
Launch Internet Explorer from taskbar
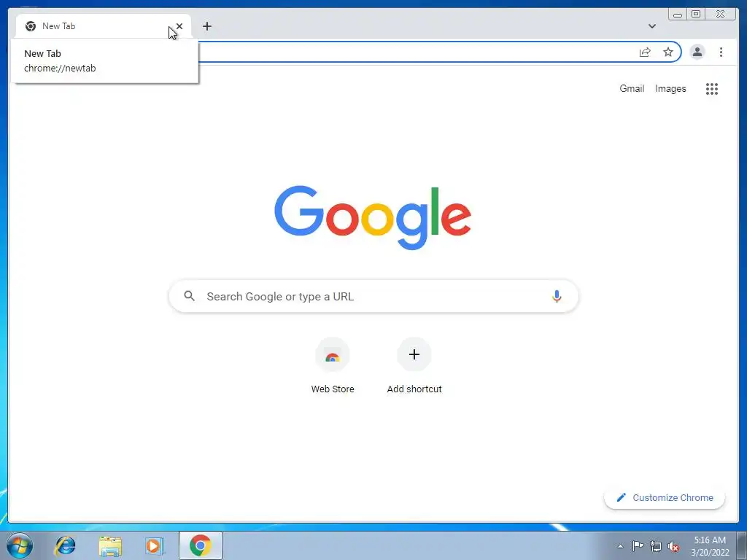point(65,545)
